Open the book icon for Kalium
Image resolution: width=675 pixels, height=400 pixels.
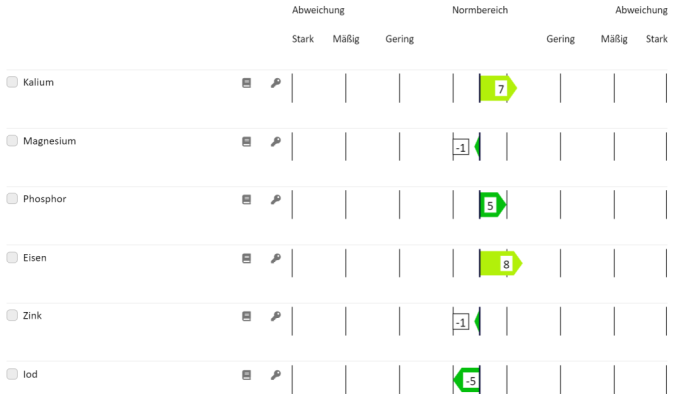[246, 83]
